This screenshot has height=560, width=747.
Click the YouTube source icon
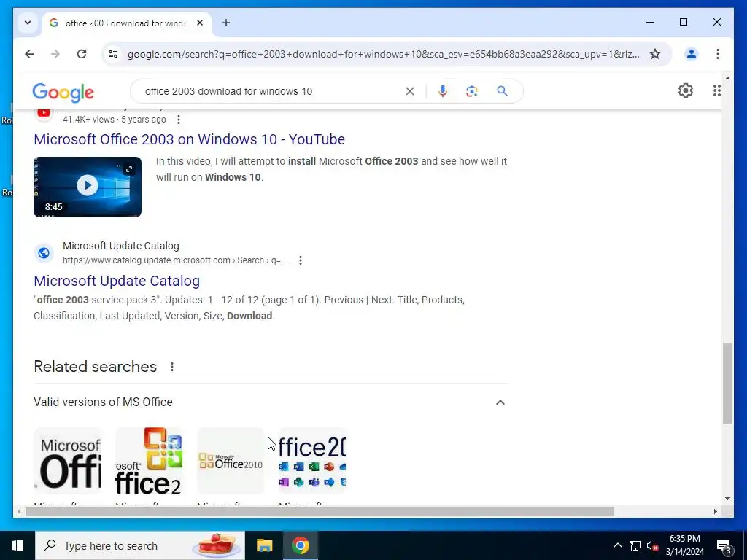[44, 113]
